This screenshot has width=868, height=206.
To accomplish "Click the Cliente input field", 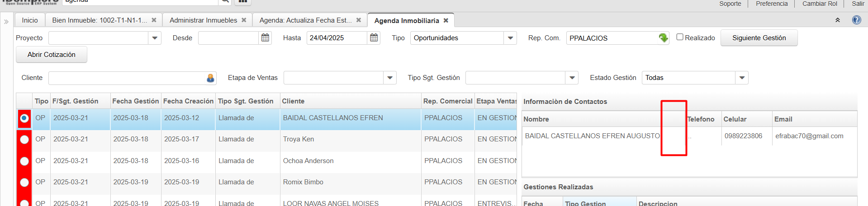I will [127, 78].
